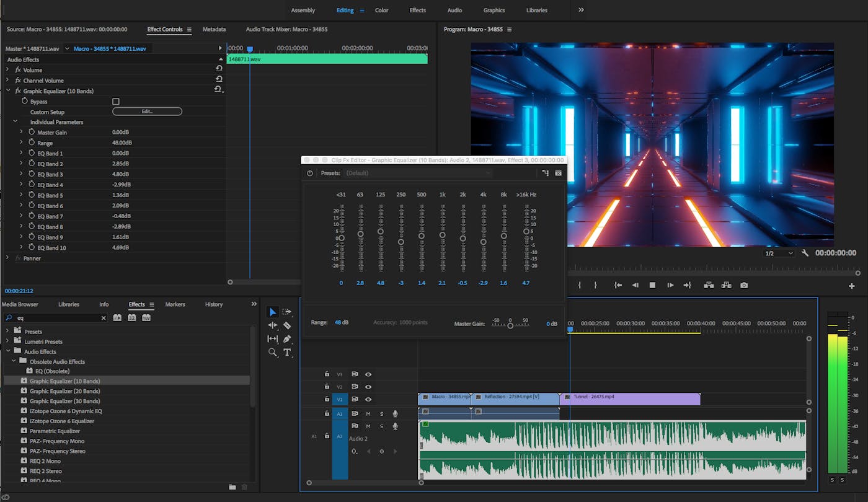Mute audio track A1
The image size is (868, 502).
[368, 413]
